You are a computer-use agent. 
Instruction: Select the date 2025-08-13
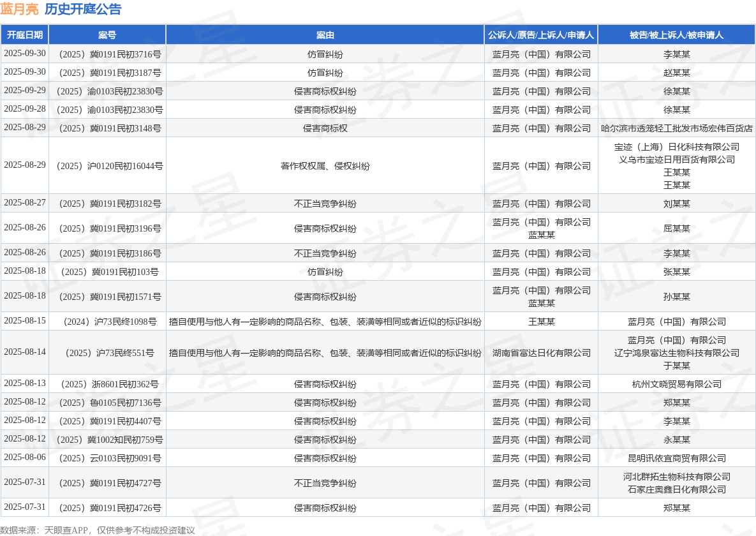25,383
